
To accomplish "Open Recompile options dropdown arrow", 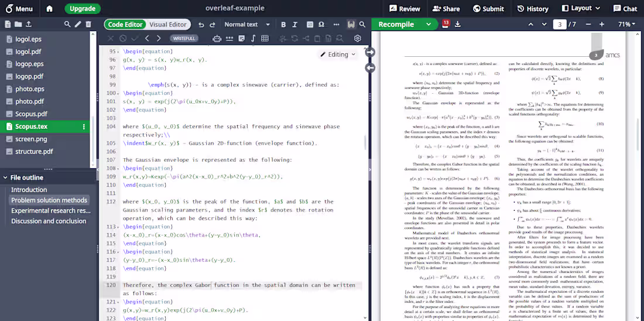I will point(429,24).
